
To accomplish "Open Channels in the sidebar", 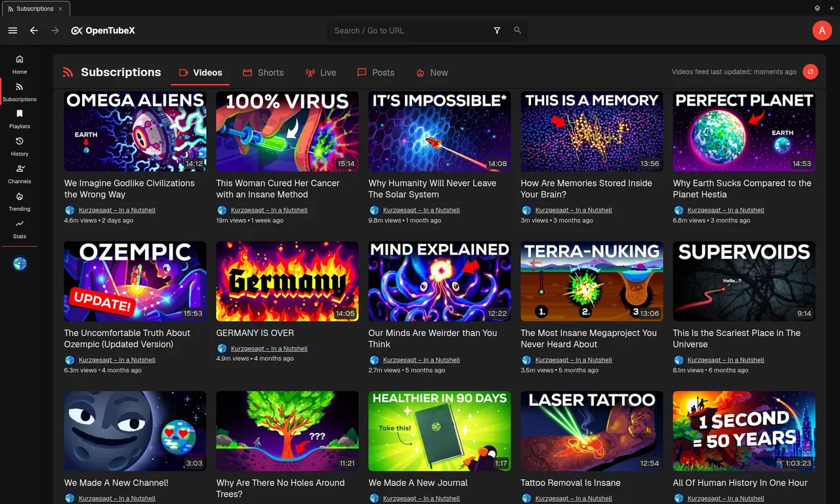I will tap(20, 174).
